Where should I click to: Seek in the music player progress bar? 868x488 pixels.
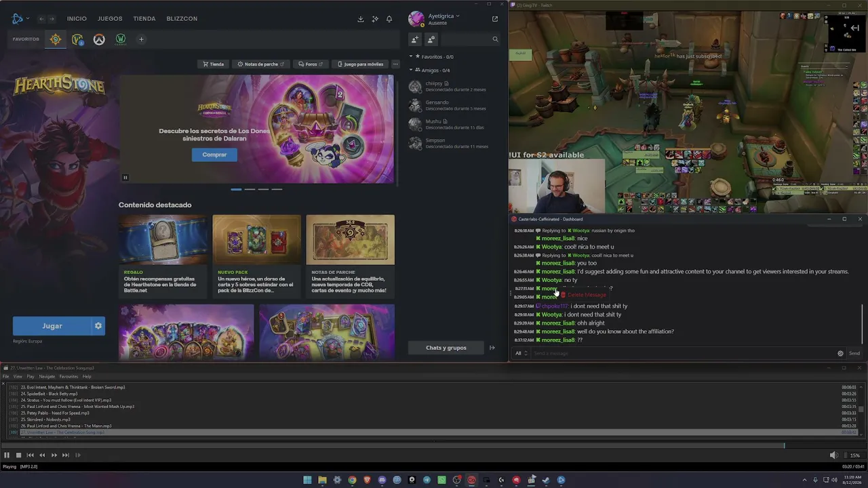[x=434, y=445]
